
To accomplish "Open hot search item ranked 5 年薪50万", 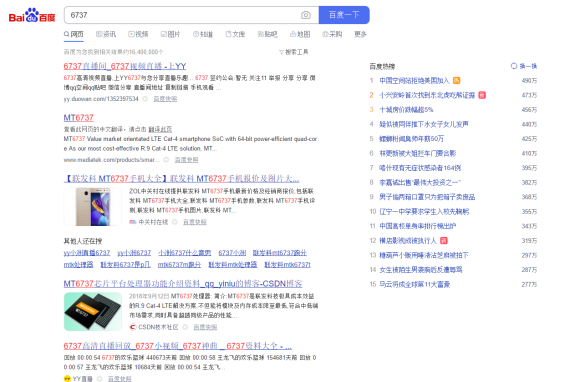I will 412,139.
